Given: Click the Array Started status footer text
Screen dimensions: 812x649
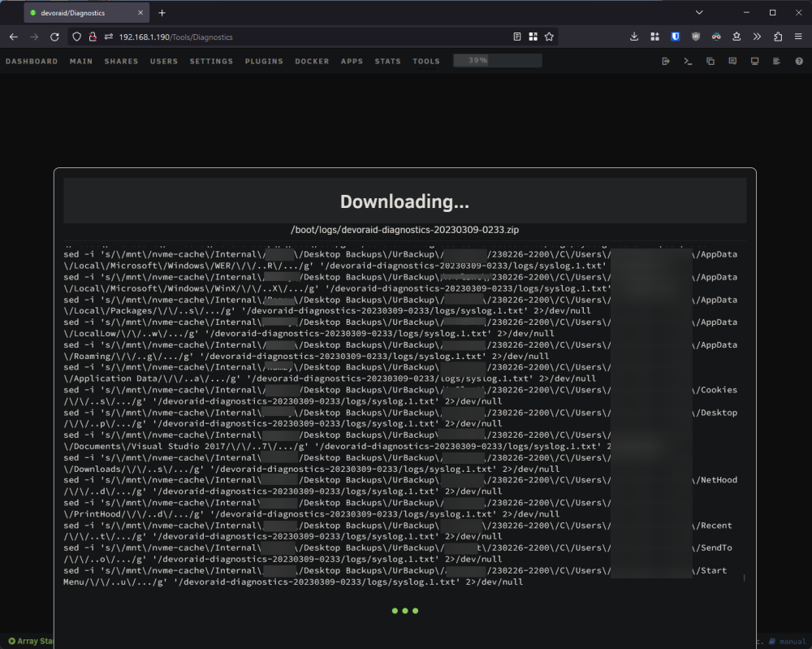Looking at the screenshot, I should coord(31,641).
